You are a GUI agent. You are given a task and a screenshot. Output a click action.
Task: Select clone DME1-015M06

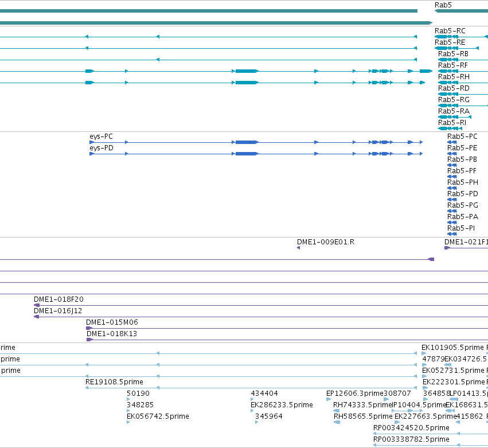112,322
